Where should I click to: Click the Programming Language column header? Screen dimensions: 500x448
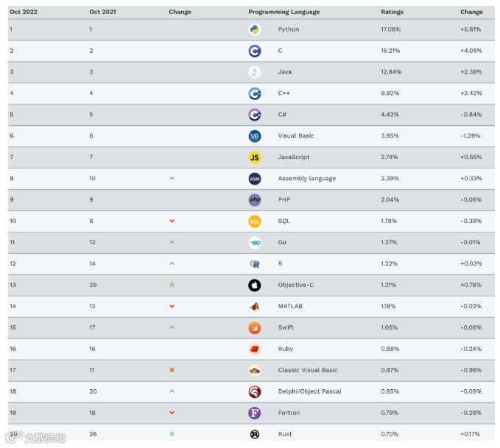tap(284, 12)
